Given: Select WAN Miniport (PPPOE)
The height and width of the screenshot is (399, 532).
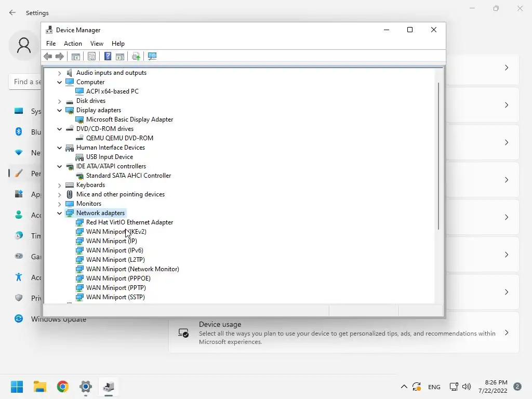Looking at the screenshot, I should pyautogui.click(x=118, y=278).
